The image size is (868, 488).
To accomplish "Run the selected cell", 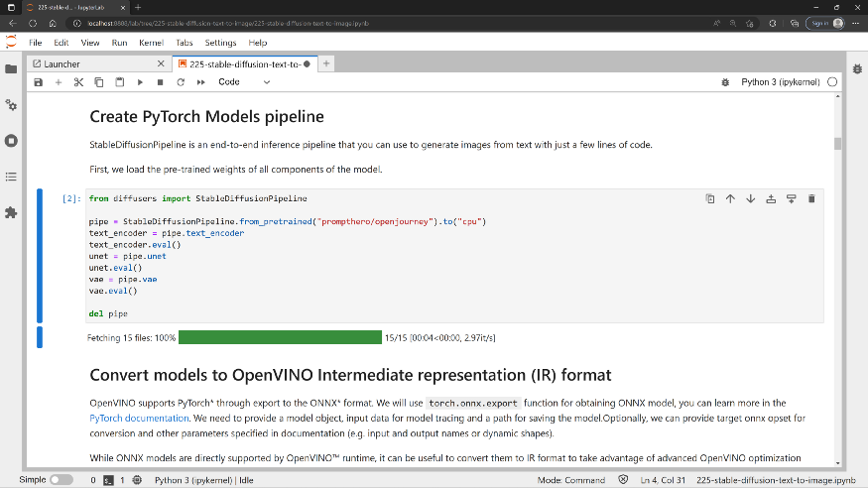I will pos(140,82).
